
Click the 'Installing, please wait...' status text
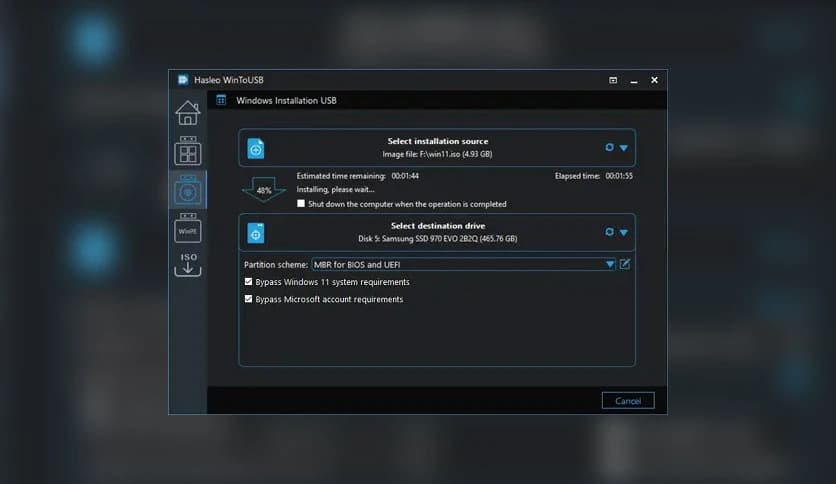point(335,189)
